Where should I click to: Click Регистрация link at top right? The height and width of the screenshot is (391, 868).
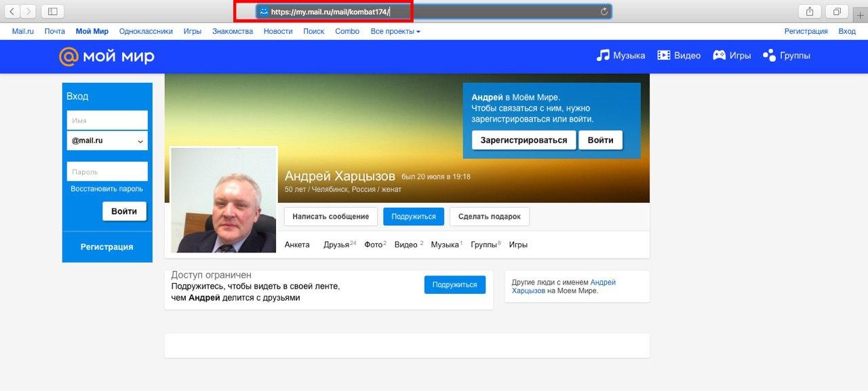(806, 31)
